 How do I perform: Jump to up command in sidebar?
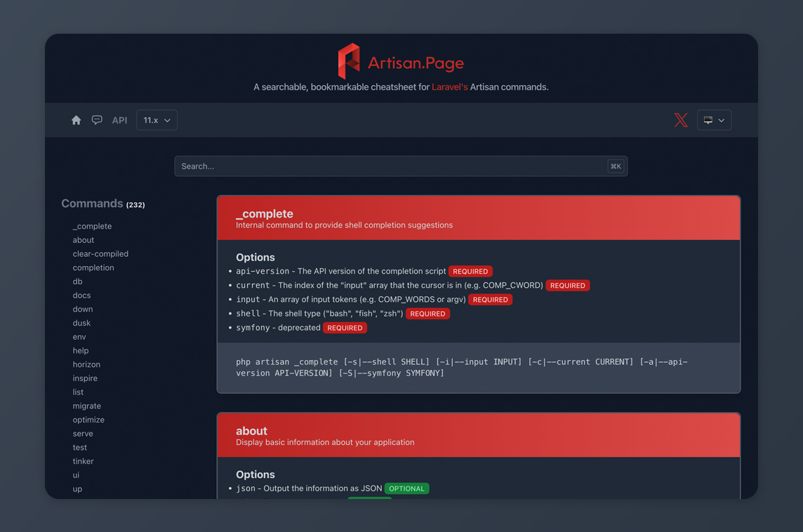click(77, 489)
